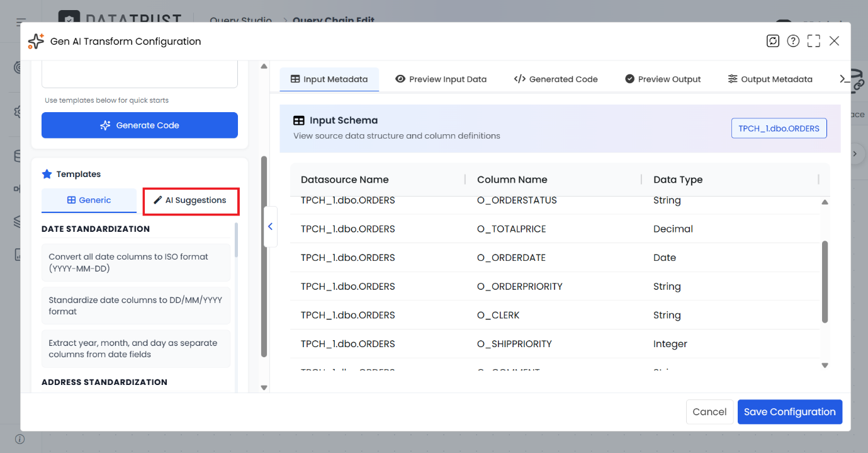Click the Decimal data type cell
Screen dimensions: 868x453
click(x=673, y=229)
